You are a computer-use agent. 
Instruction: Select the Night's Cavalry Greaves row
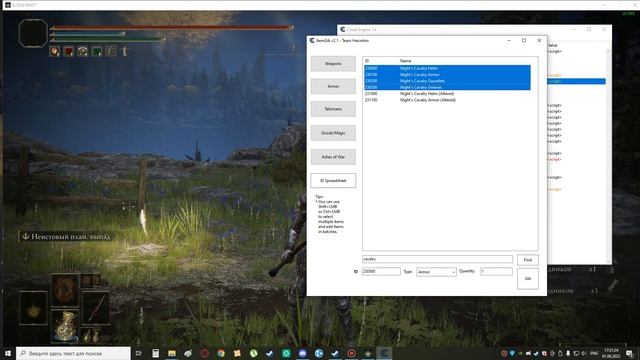click(x=447, y=87)
